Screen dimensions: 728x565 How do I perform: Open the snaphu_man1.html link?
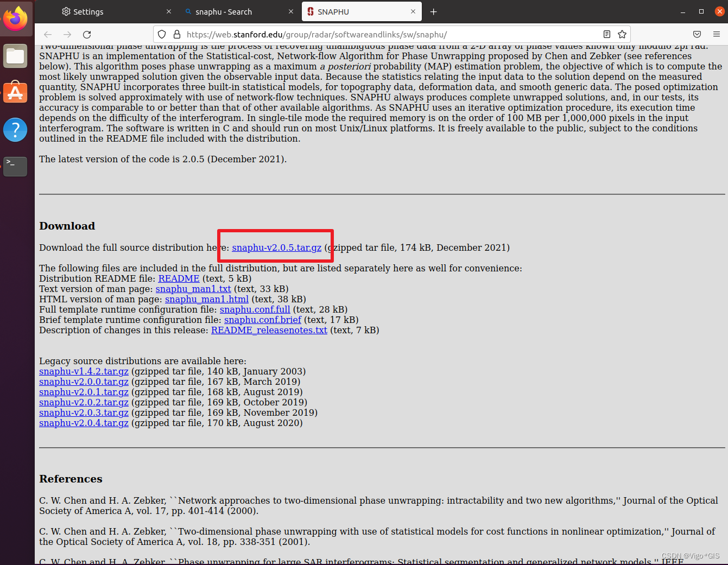click(207, 299)
